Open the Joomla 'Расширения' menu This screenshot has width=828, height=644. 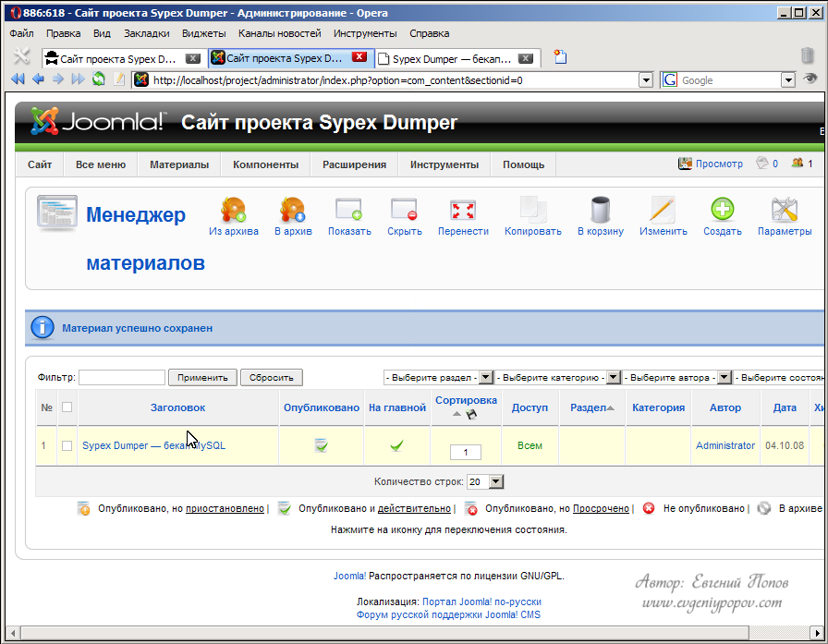coord(354,164)
